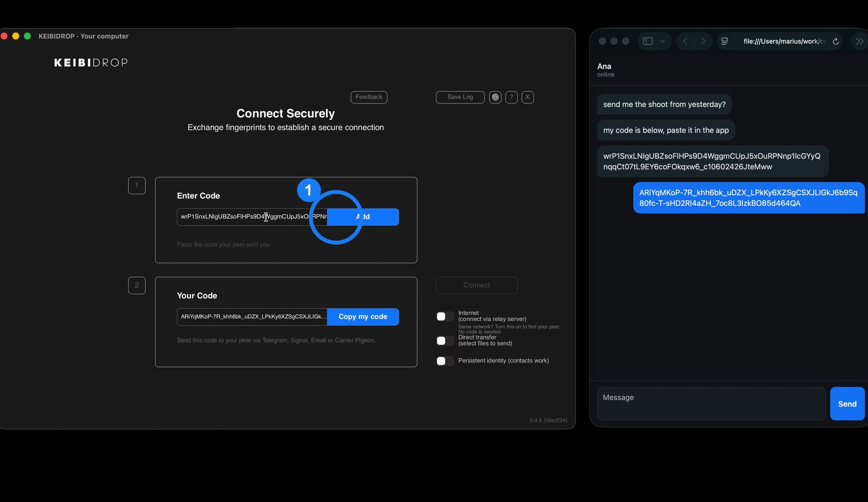Click 'Send this code to your peer' hint

coord(276,341)
